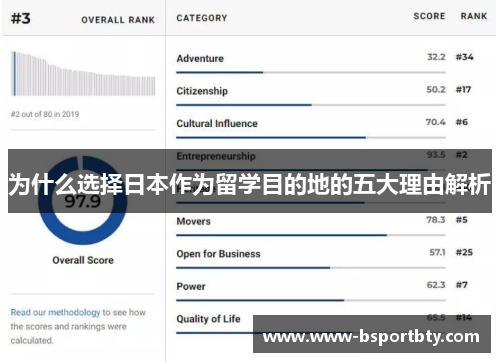Click the Open for Business rank #25
500x362 pixels.
[x=464, y=252]
